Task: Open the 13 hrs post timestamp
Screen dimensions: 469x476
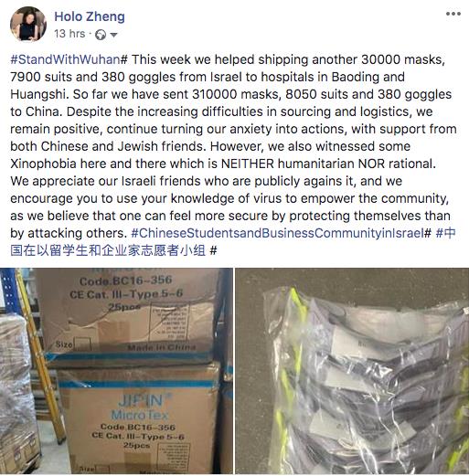Action: tap(69, 34)
